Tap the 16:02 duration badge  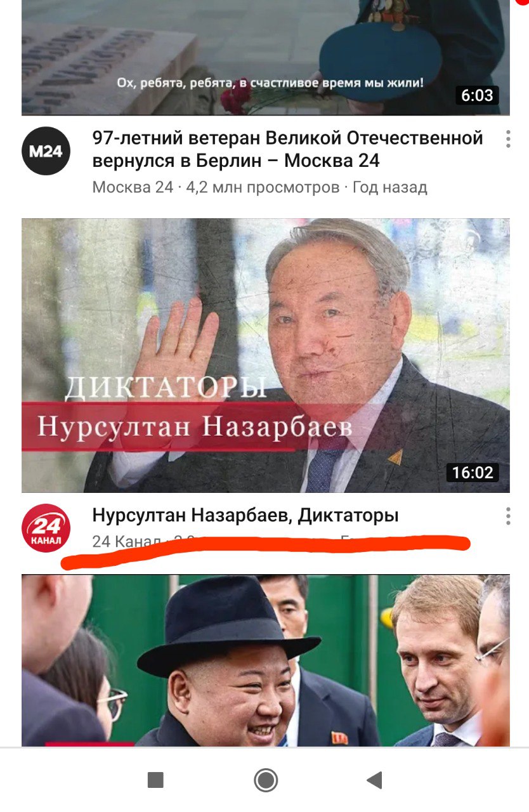[x=472, y=472]
